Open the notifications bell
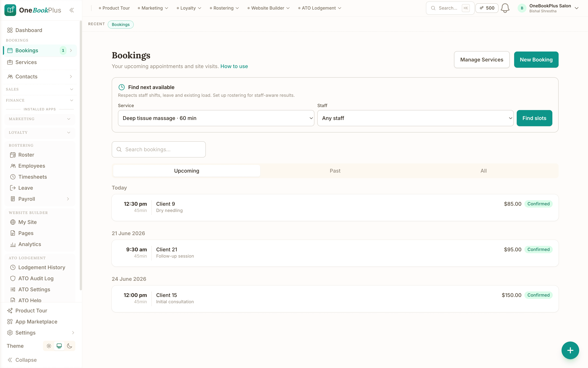 coord(505,8)
